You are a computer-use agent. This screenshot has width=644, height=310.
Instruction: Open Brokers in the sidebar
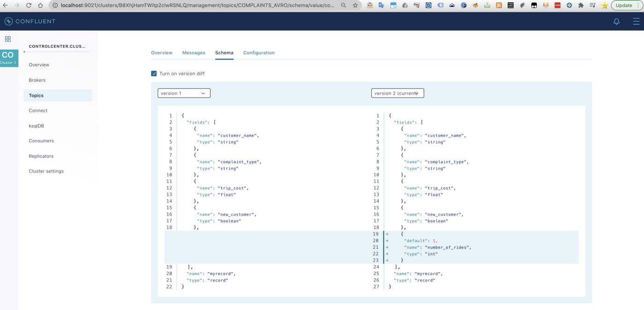coord(37,80)
